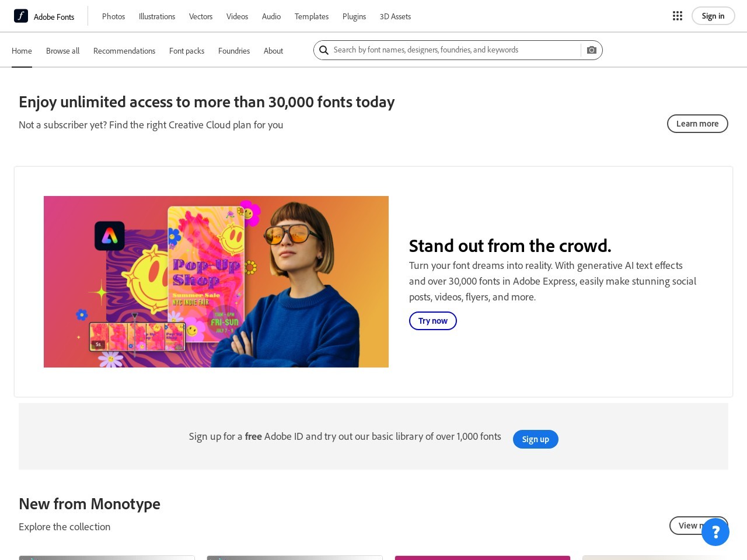Screen dimensions: 747x560
Task: Click the Photos menu link
Action: click(x=113, y=16)
